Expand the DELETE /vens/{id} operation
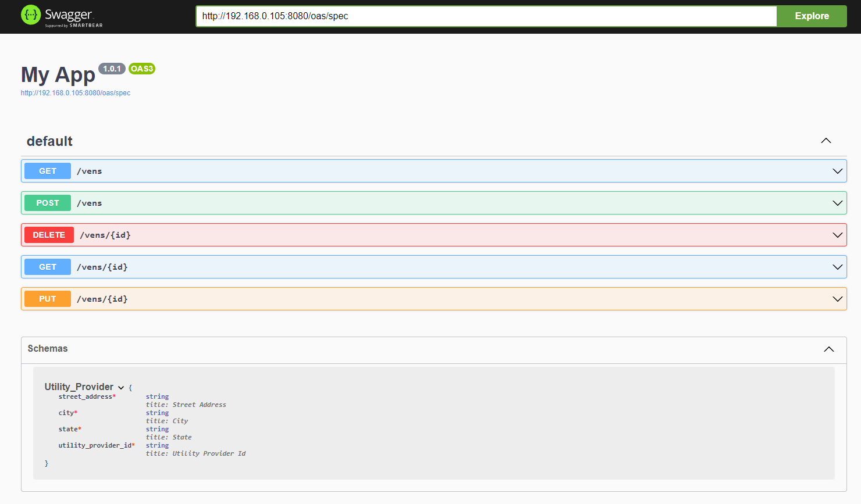Image resolution: width=861 pixels, height=504 pixels. pyautogui.click(x=837, y=234)
